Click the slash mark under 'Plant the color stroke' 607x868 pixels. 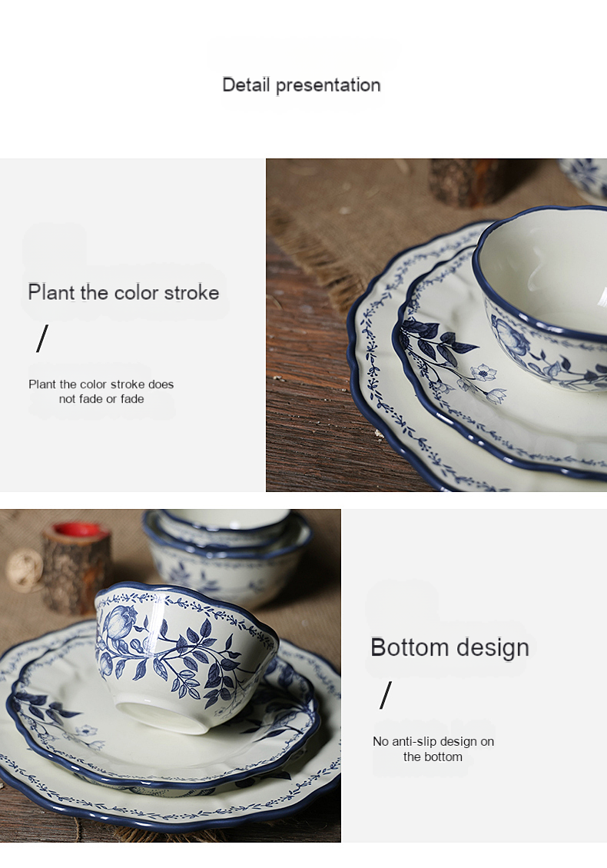click(x=42, y=338)
